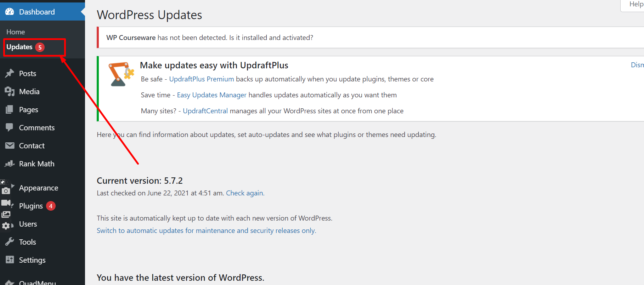This screenshot has width=644, height=285.
Task: Click the Media library icon
Action: click(x=10, y=92)
